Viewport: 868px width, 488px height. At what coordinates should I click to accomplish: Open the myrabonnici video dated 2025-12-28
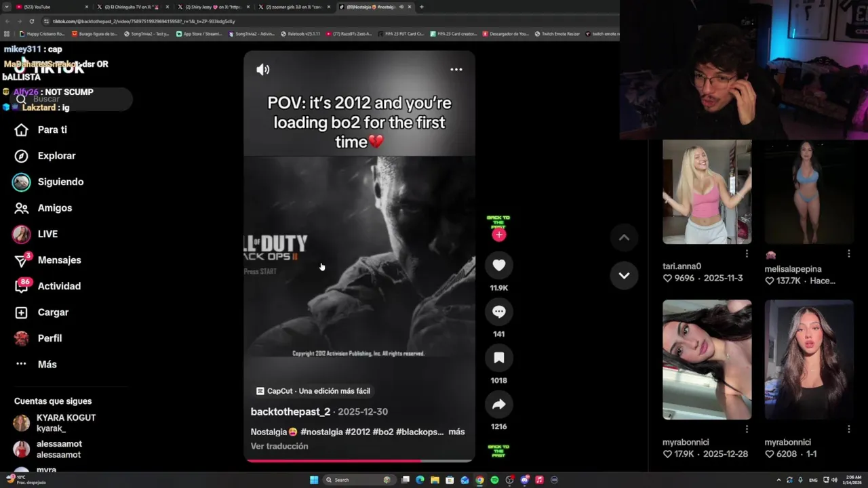click(707, 360)
